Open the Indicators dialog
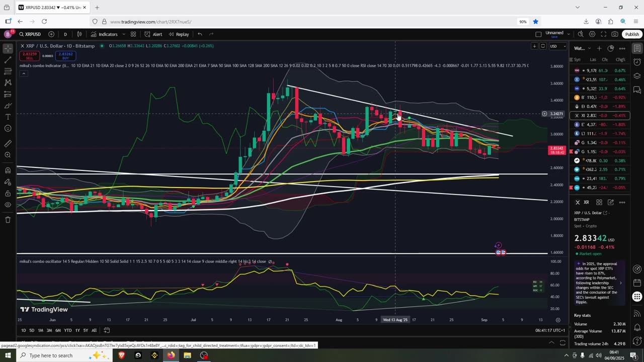 tap(104, 34)
